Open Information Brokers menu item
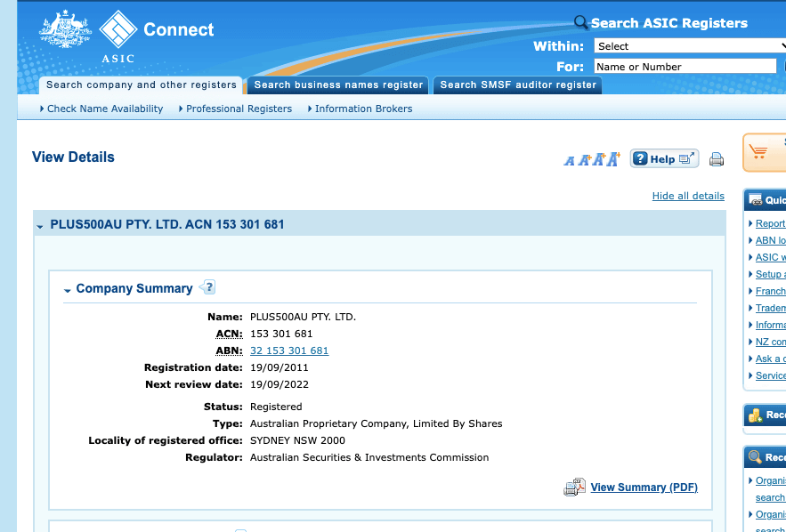 [363, 109]
